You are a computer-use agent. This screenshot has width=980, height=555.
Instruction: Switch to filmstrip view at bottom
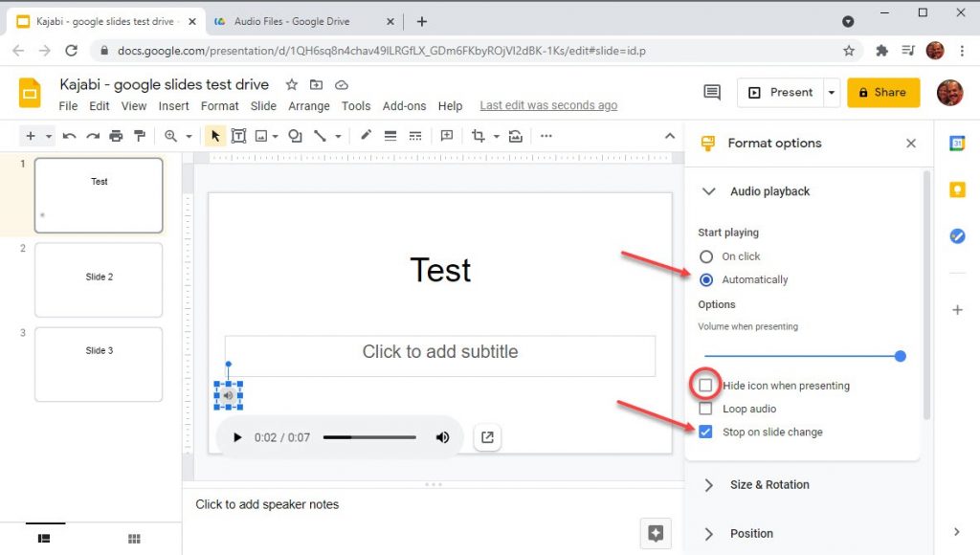point(44,539)
